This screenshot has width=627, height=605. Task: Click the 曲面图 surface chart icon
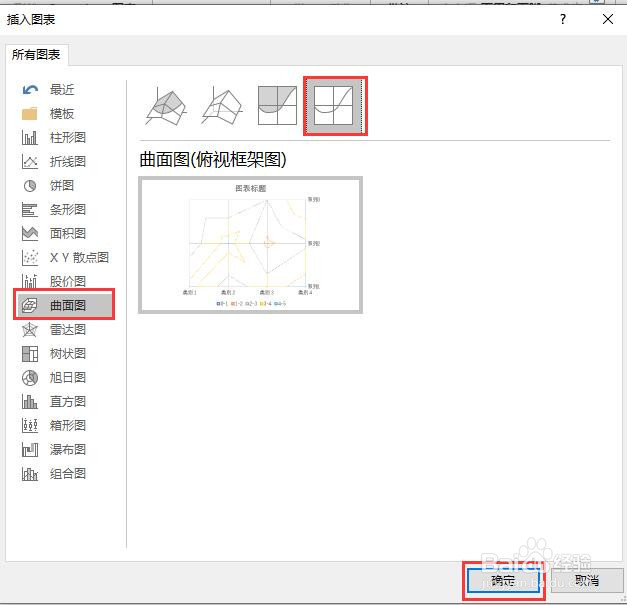(x=30, y=305)
